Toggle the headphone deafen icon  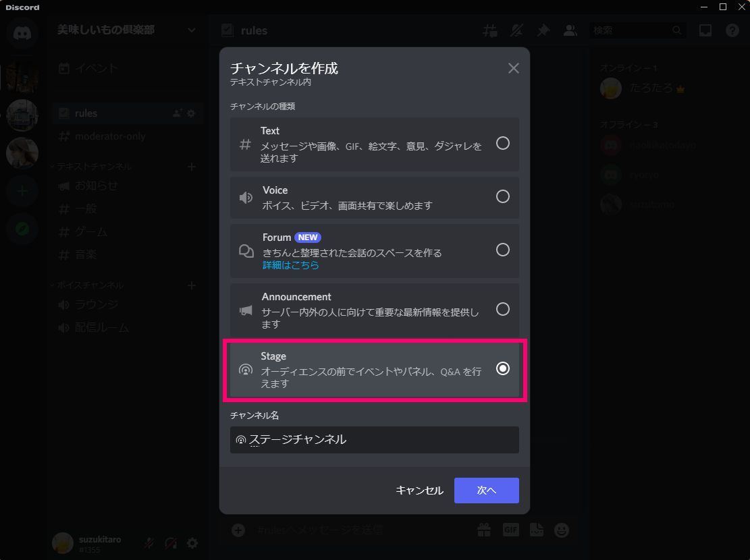pos(171,543)
